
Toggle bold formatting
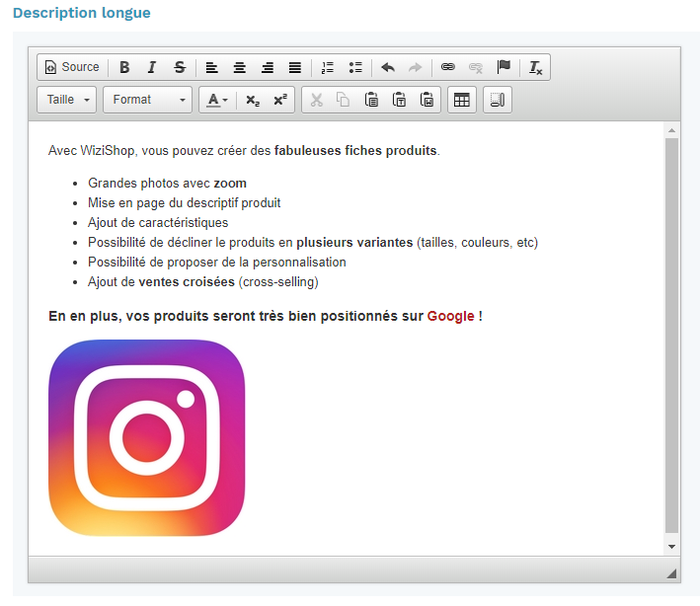(x=124, y=67)
